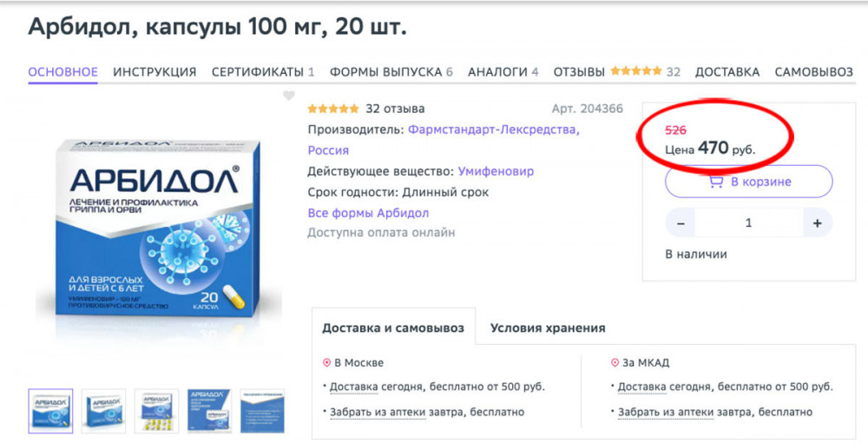Click the quantity input field showing 1
868x444 pixels.
click(x=749, y=223)
